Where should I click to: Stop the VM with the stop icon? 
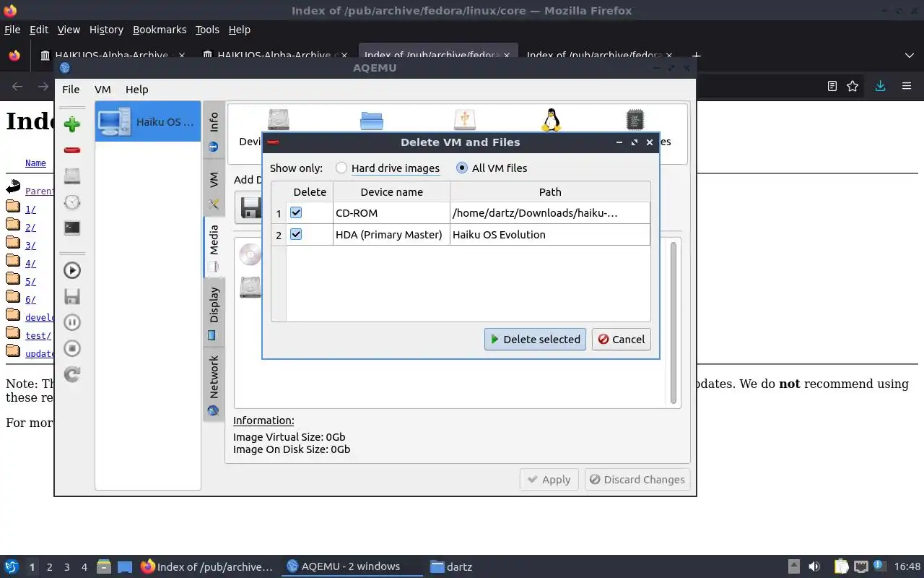(x=72, y=348)
